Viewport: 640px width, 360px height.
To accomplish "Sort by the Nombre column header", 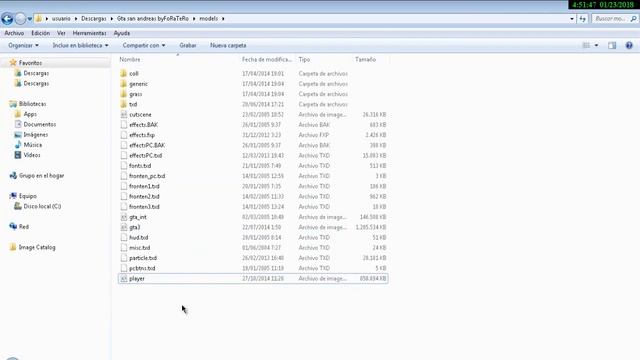I will pos(130,60).
